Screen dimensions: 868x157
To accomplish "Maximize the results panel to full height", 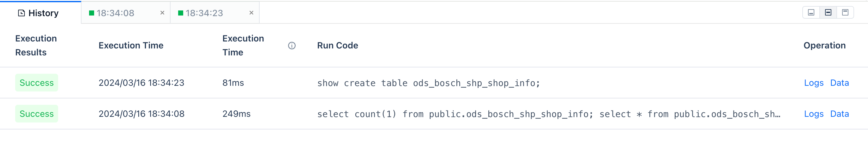I will coord(845,12).
